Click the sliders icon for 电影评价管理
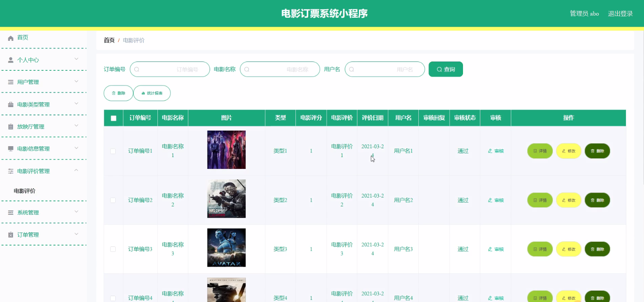Screen dimensions: 644x302 [11, 171]
